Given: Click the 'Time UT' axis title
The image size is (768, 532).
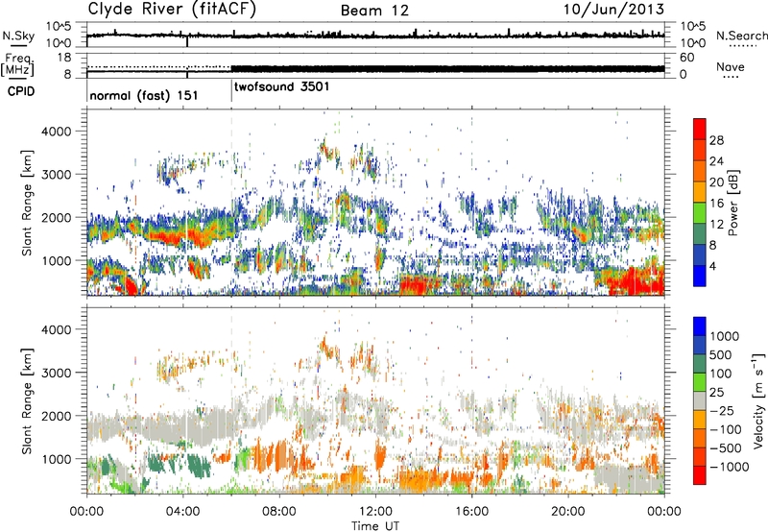Looking at the screenshot, I should 375,526.
